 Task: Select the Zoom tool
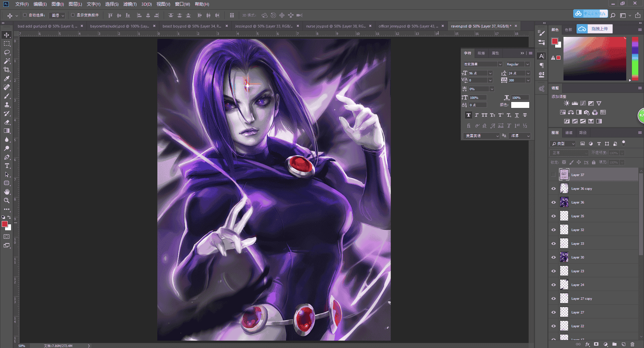pyautogui.click(x=7, y=200)
